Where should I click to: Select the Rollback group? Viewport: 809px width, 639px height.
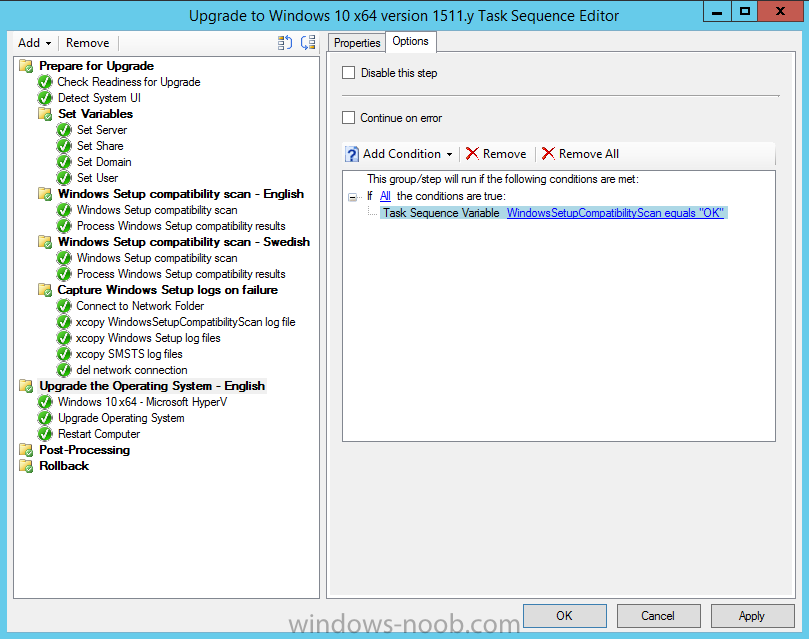pyautogui.click(x=64, y=466)
